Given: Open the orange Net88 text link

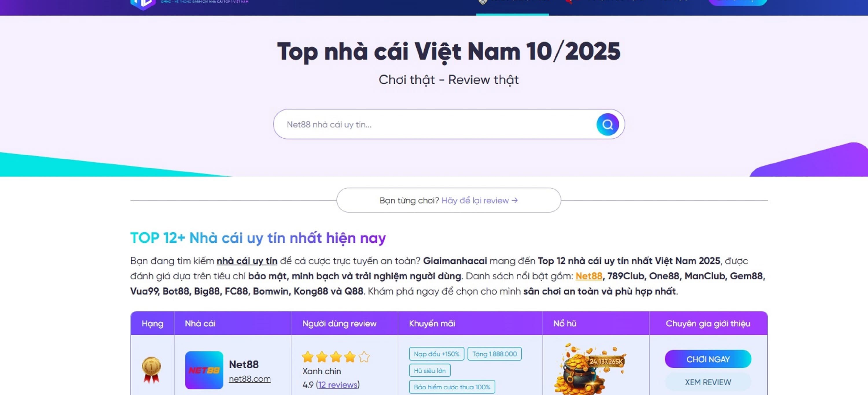Looking at the screenshot, I should tap(589, 276).
